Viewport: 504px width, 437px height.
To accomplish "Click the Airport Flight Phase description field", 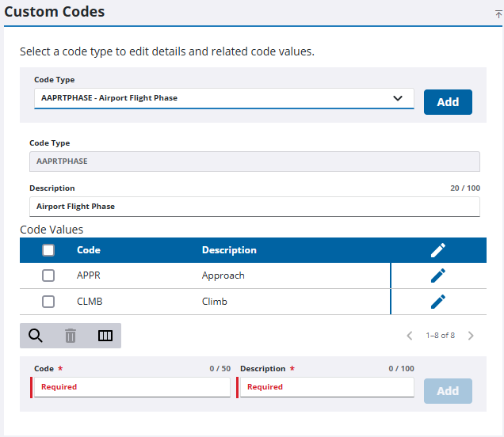I will pos(254,207).
